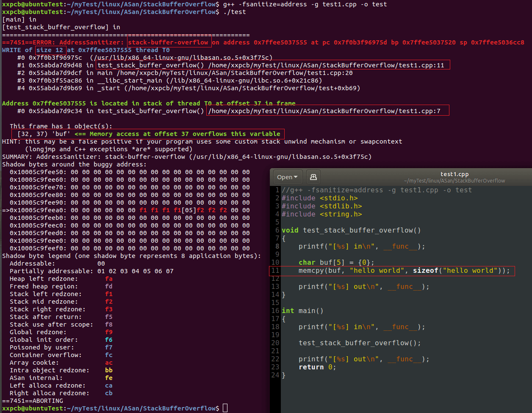Image resolution: width=532 pixels, height=413 pixels.
Task: Click the "Shadow byte legend" heading line
Action: point(132,256)
